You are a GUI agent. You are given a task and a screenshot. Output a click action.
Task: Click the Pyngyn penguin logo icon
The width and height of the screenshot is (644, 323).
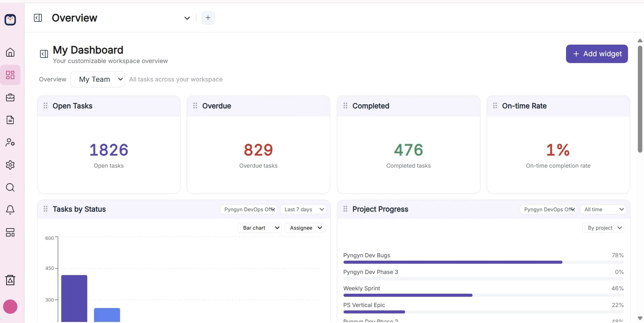coord(10,19)
